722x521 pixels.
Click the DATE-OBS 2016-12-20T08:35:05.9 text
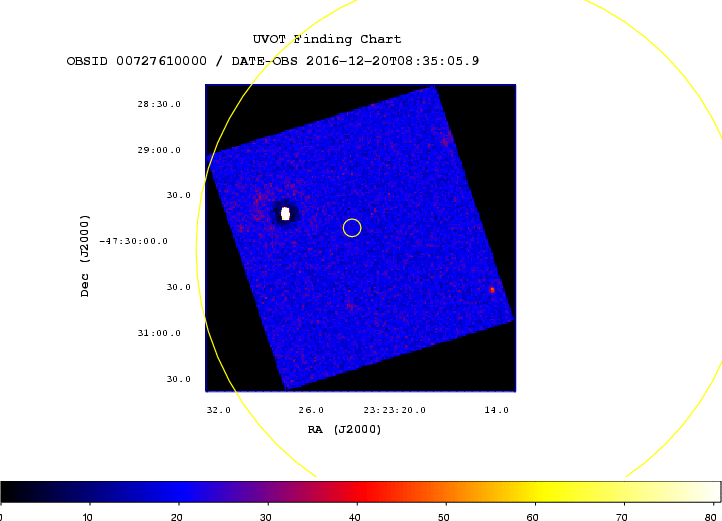point(355,61)
